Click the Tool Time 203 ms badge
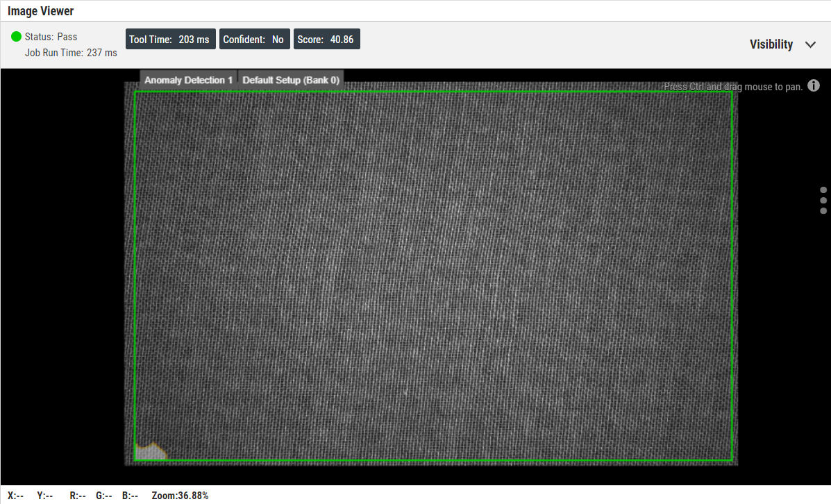Viewport: 831px width, 504px height. click(170, 39)
